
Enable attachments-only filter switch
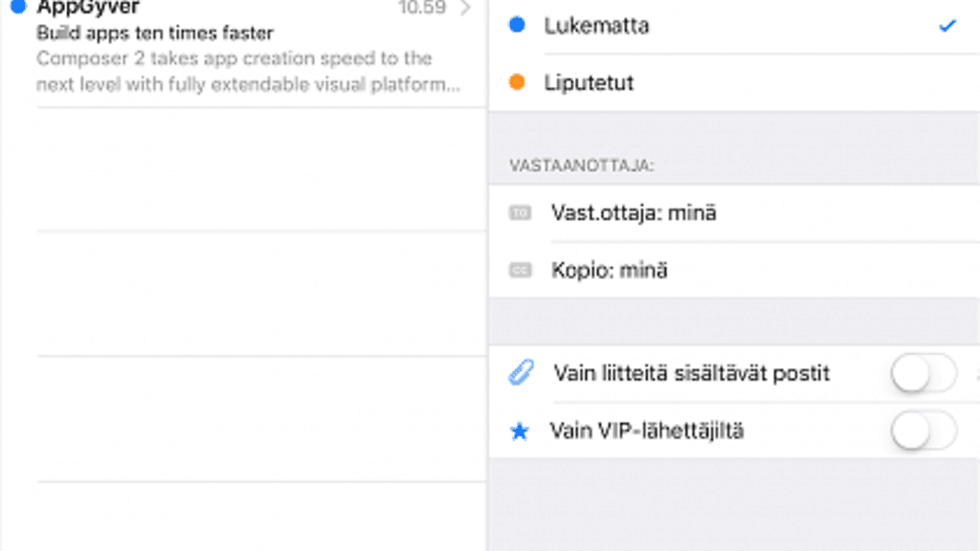click(924, 373)
